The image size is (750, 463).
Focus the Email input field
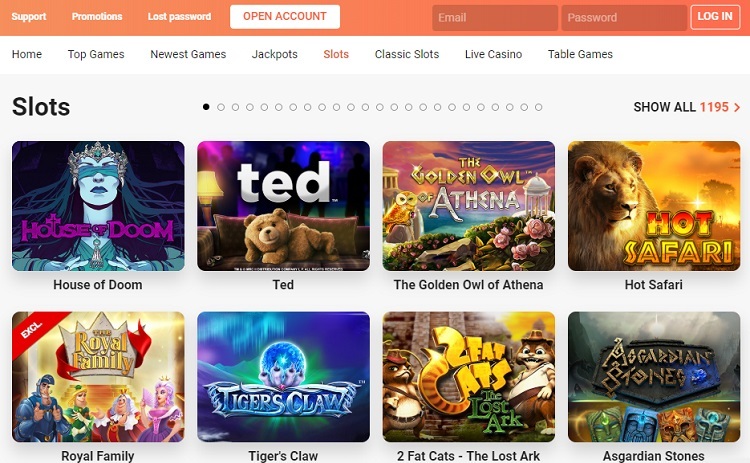[495, 18]
